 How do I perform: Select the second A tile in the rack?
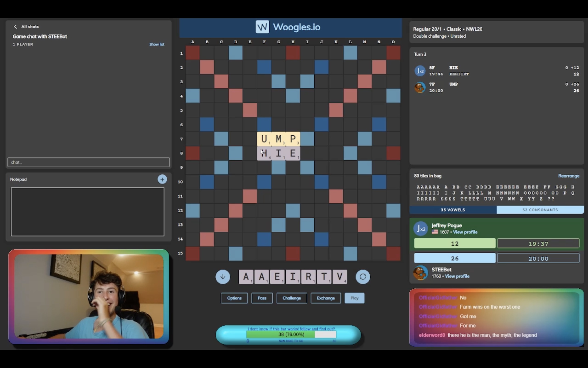262,277
